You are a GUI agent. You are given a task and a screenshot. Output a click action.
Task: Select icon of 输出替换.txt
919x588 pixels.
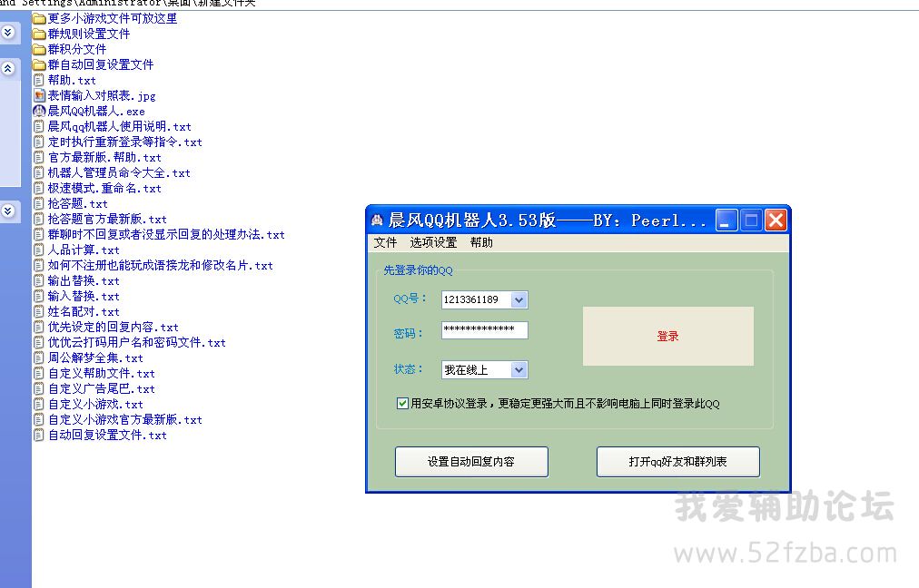click(x=39, y=280)
